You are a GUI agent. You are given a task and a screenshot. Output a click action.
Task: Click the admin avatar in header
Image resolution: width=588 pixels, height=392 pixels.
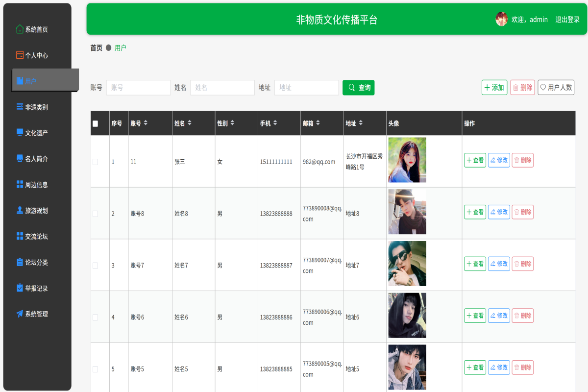501,20
